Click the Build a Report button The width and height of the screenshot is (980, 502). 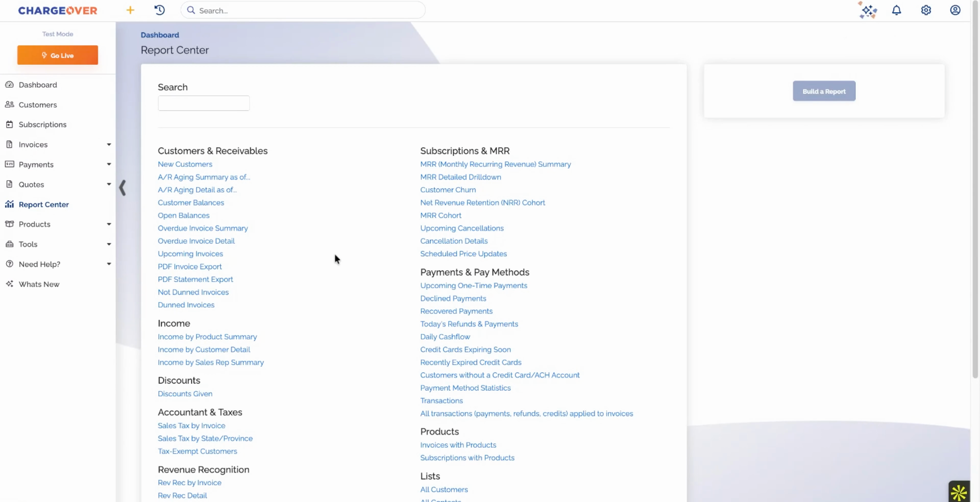click(824, 91)
